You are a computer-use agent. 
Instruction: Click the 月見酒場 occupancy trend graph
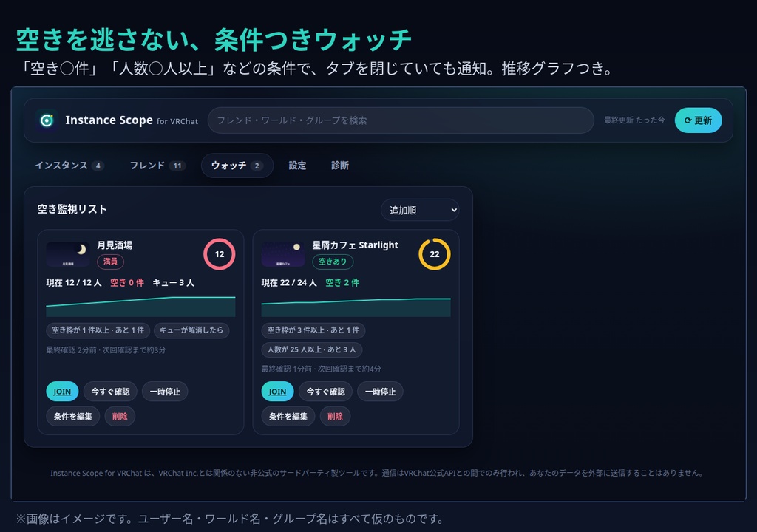[x=140, y=306]
